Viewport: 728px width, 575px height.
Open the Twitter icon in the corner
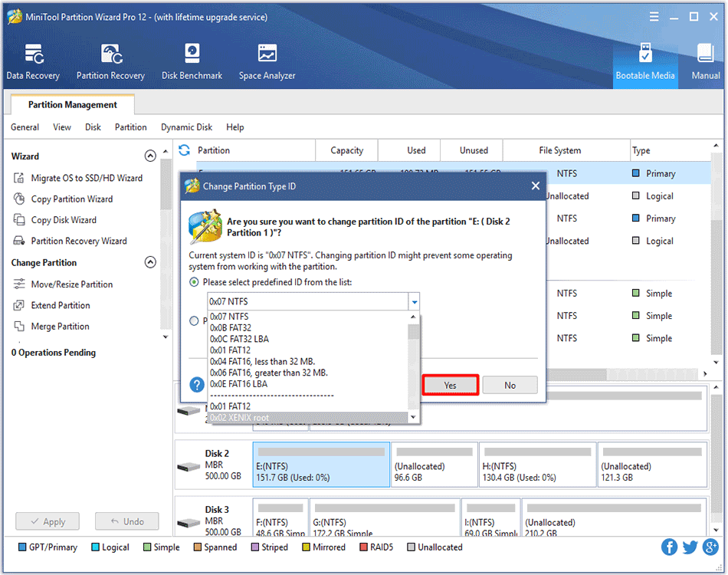pyautogui.click(x=689, y=547)
